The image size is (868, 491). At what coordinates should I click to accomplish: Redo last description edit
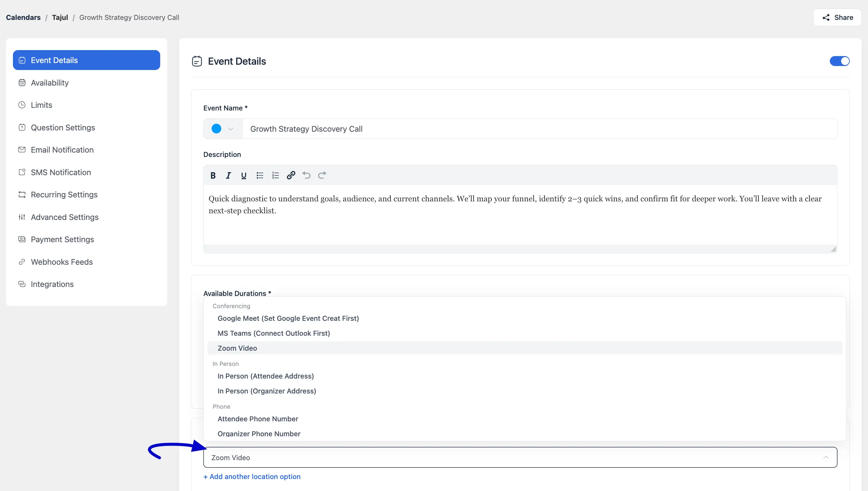322,175
